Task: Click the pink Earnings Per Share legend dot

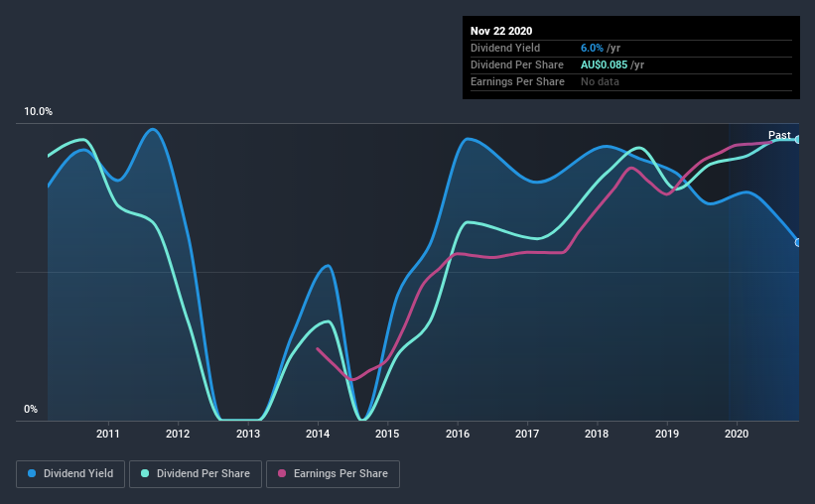Action: 282,473
